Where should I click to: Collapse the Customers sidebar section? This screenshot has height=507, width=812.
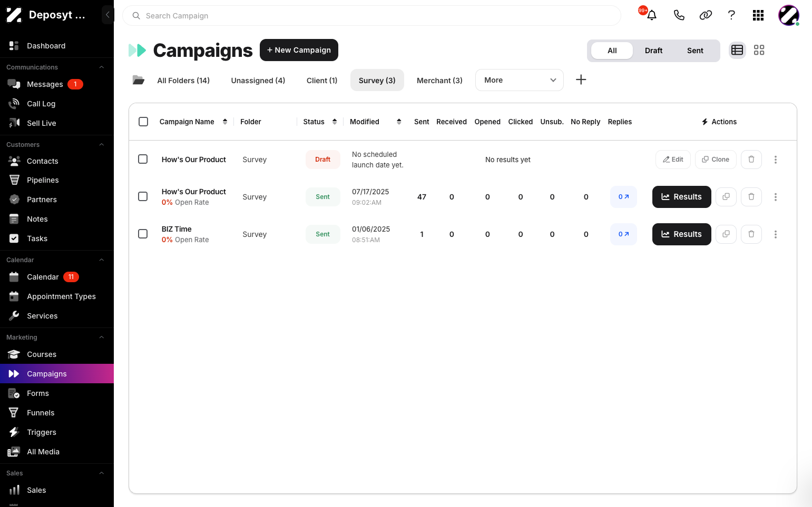tap(102, 145)
